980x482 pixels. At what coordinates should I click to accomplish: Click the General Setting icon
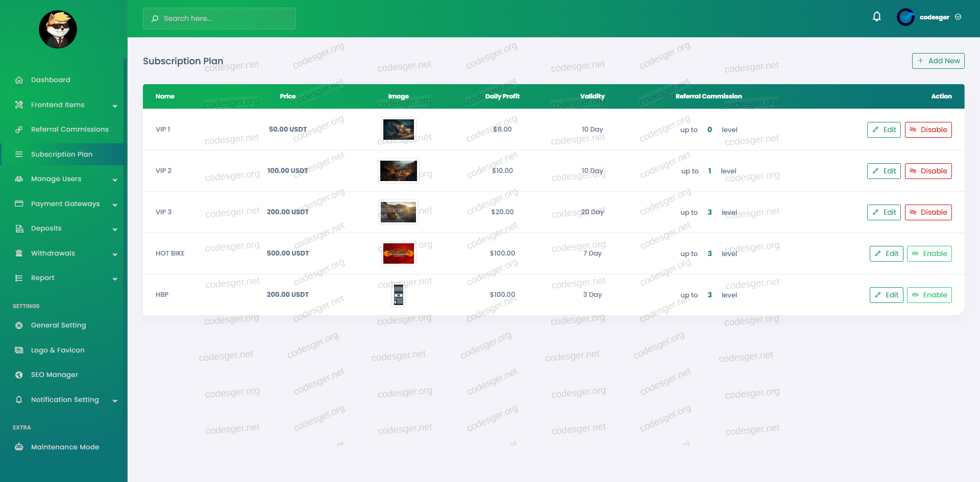click(x=19, y=325)
